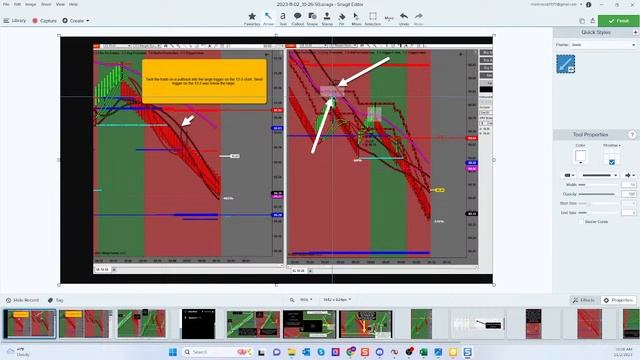The height and width of the screenshot is (360, 640).
Task: Open Windows Start menu
Action: pos(173,352)
